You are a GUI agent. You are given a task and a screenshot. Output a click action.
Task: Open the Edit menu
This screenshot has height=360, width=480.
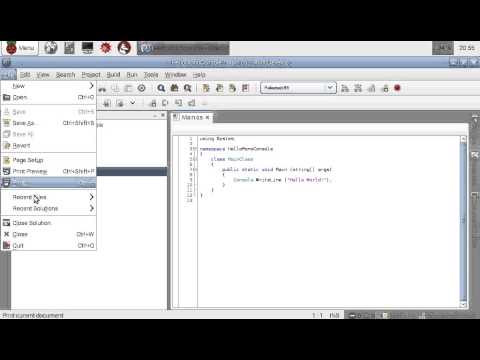pos(25,75)
